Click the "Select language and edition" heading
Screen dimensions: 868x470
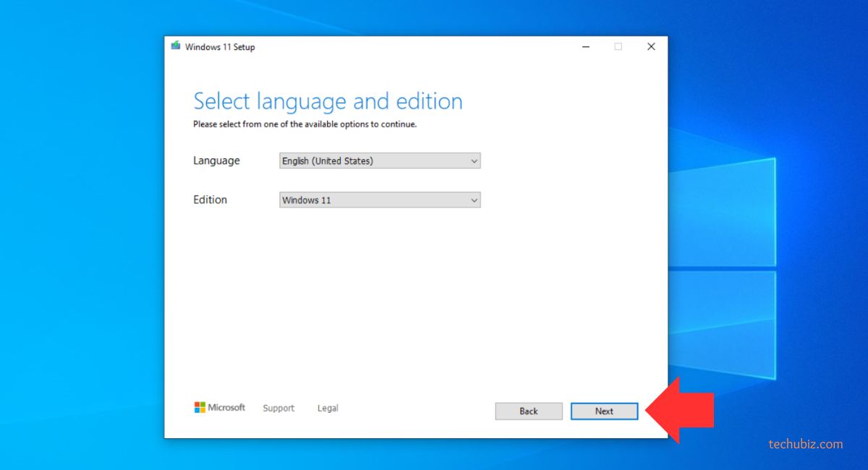pyautogui.click(x=328, y=101)
